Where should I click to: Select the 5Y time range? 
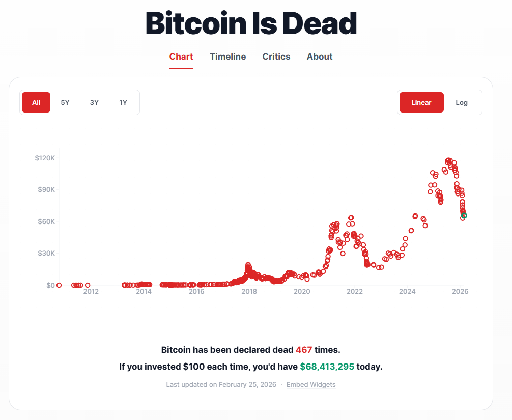[65, 102]
